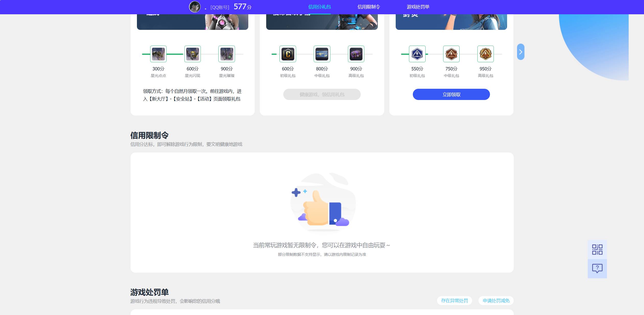Image resolution: width=644 pixels, height=315 pixels.
Task: Open the user avatar in the header
Action: pos(195,7)
